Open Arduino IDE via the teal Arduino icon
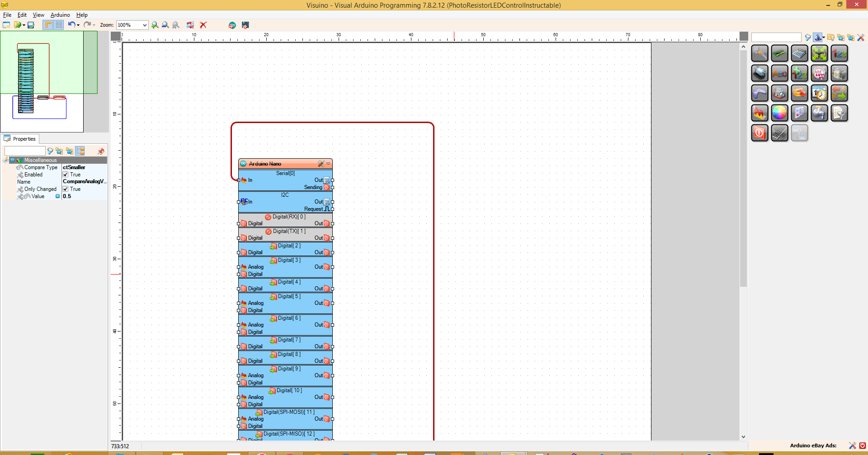Image resolution: width=868 pixels, height=455 pixels. pos(232,25)
